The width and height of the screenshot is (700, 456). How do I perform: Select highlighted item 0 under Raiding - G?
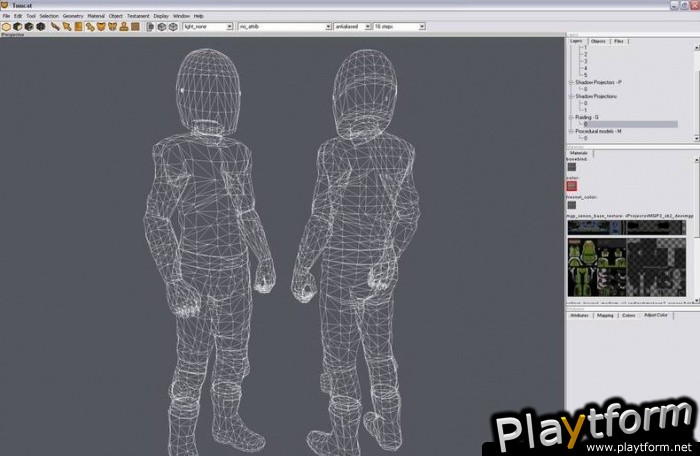point(630,124)
